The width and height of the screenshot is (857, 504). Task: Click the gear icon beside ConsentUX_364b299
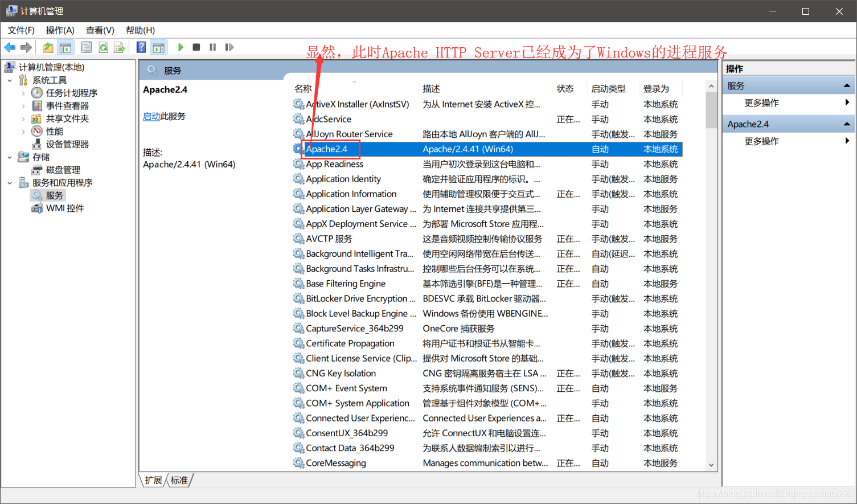pos(298,433)
